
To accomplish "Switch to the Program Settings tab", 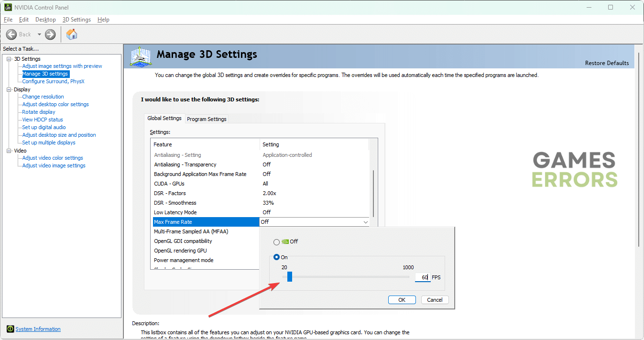I will [x=207, y=119].
